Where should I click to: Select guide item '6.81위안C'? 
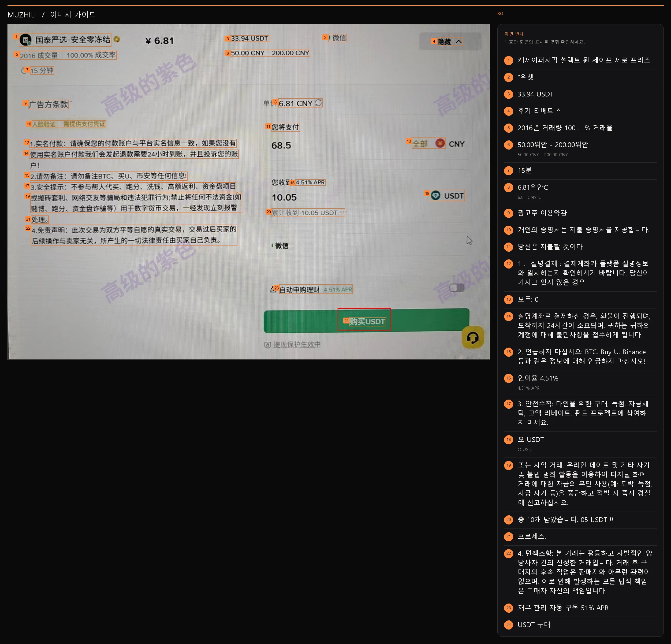point(580,192)
